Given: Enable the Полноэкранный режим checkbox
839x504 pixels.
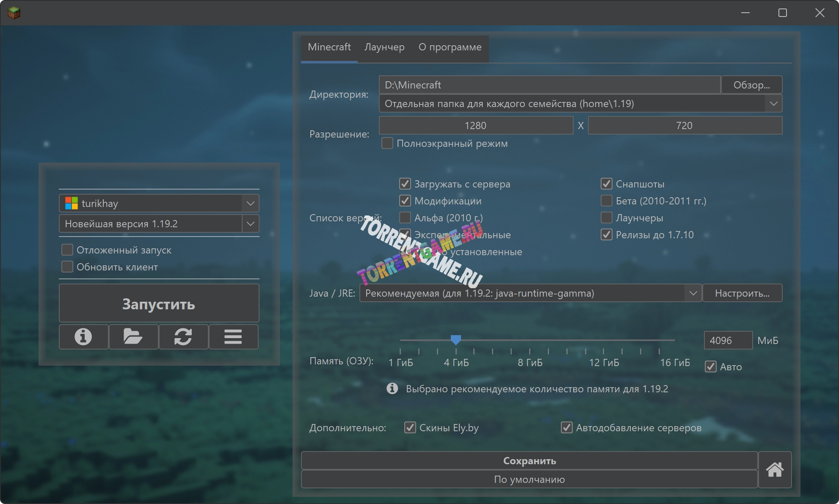Looking at the screenshot, I should pos(387,143).
